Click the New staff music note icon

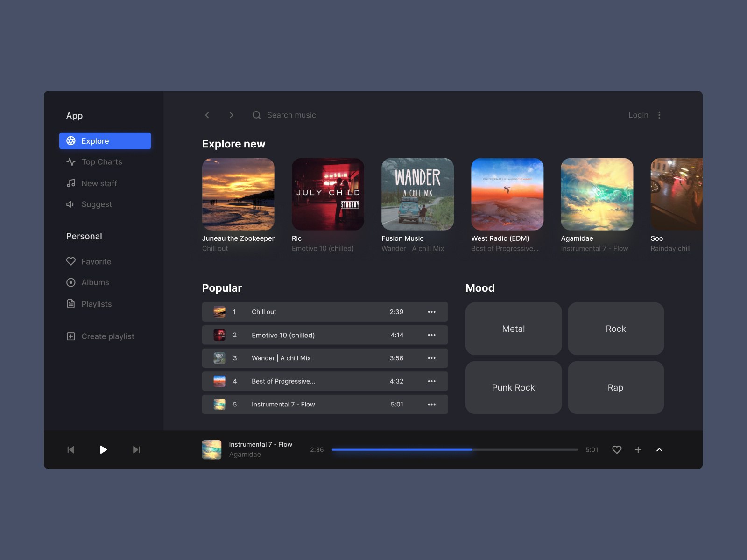pyautogui.click(x=71, y=183)
